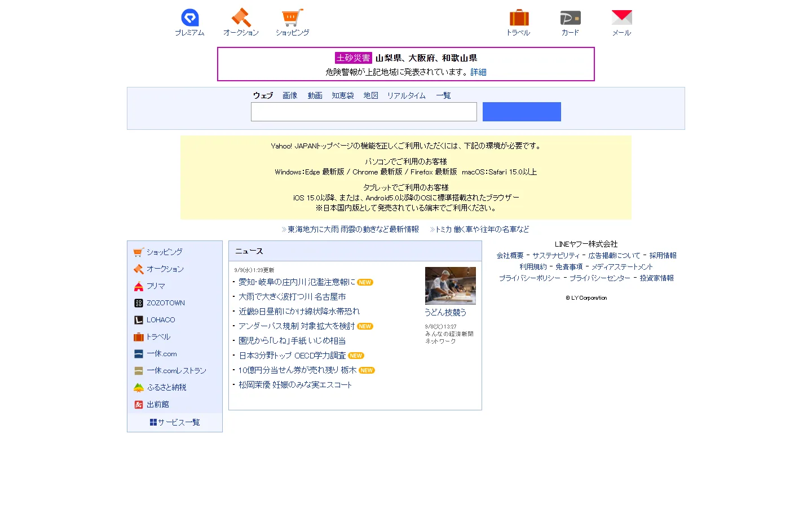This screenshot has width=812, height=508.
Task: Click the ふるさと納税 icon in sidebar
Action: point(138,388)
